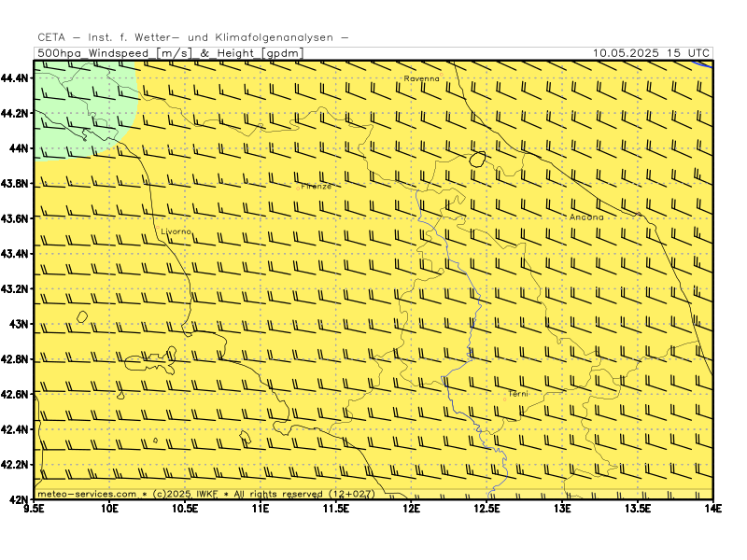Viewport: 747px width, 560px height.
Task: Click the 42.6N latitude label
Action: (15, 394)
